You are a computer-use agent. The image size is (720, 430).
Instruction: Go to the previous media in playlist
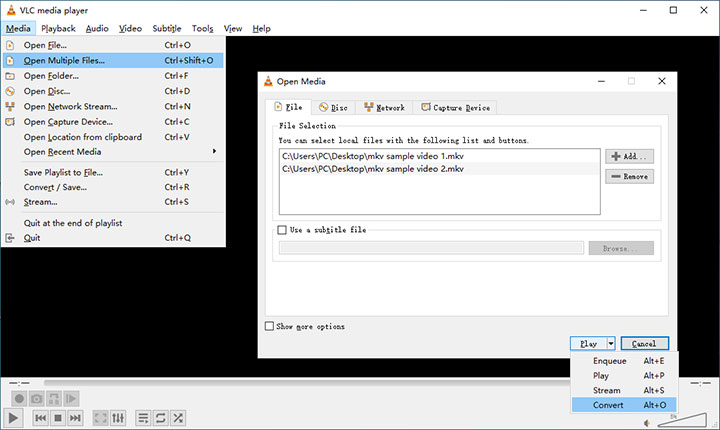coord(40,418)
